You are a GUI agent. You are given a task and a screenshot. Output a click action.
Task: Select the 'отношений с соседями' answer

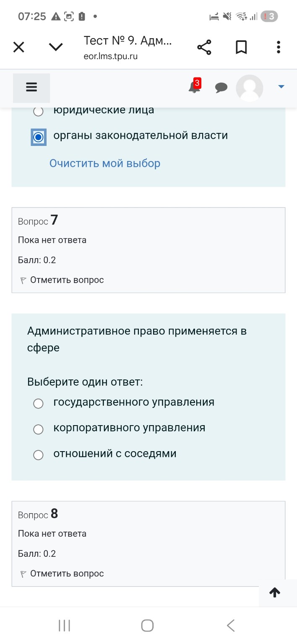(38, 454)
